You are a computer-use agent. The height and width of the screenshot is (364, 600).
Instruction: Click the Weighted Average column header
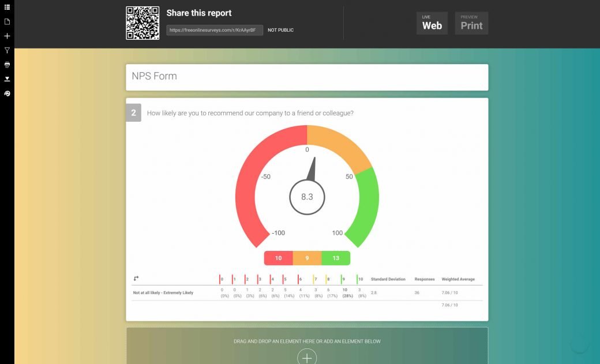[459, 279]
